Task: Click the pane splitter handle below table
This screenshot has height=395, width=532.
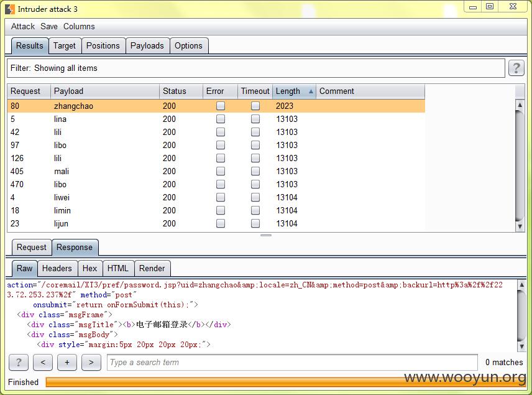Action: coord(265,235)
